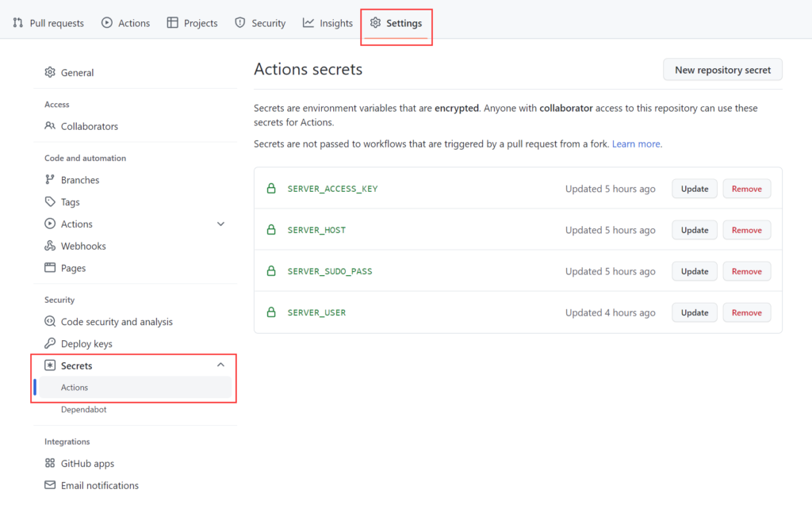Click the Collaborators people icon

tap(50, 126)
